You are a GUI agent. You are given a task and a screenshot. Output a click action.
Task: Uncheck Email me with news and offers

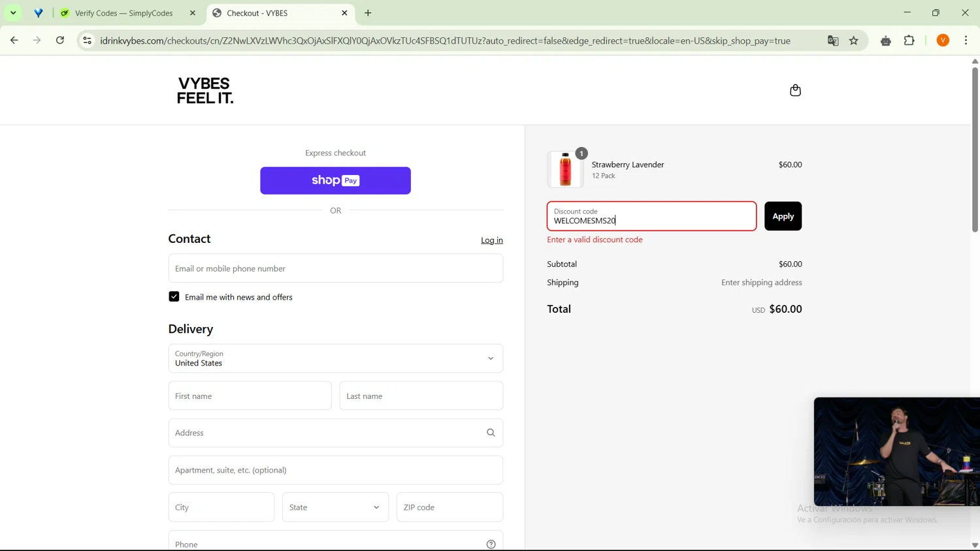174,296
